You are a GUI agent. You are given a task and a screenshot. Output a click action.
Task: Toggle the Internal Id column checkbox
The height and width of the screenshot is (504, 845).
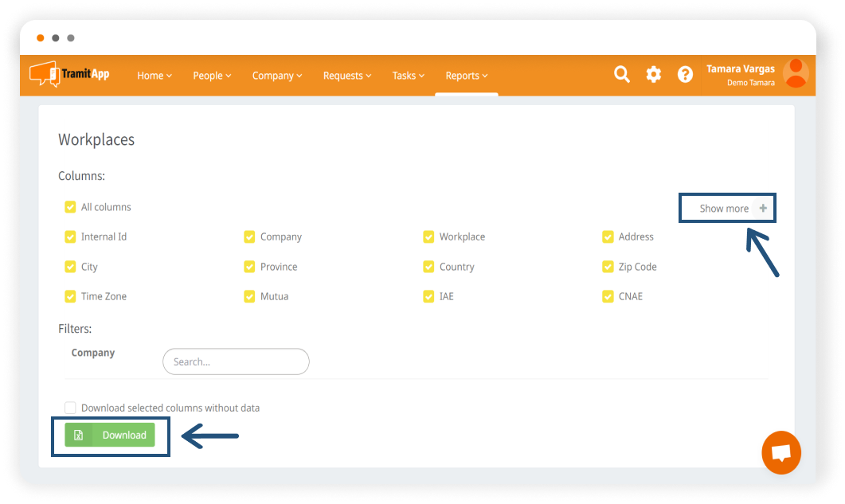[70, 236]
